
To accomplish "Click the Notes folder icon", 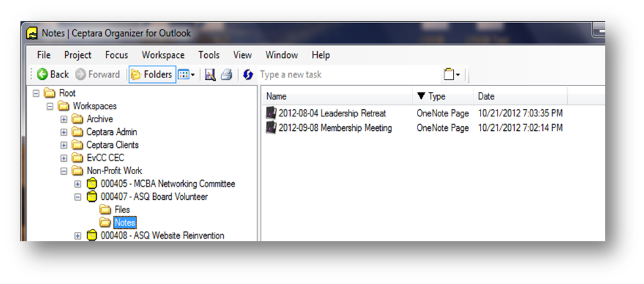I will pyautogui.click(x=106, y=223).
